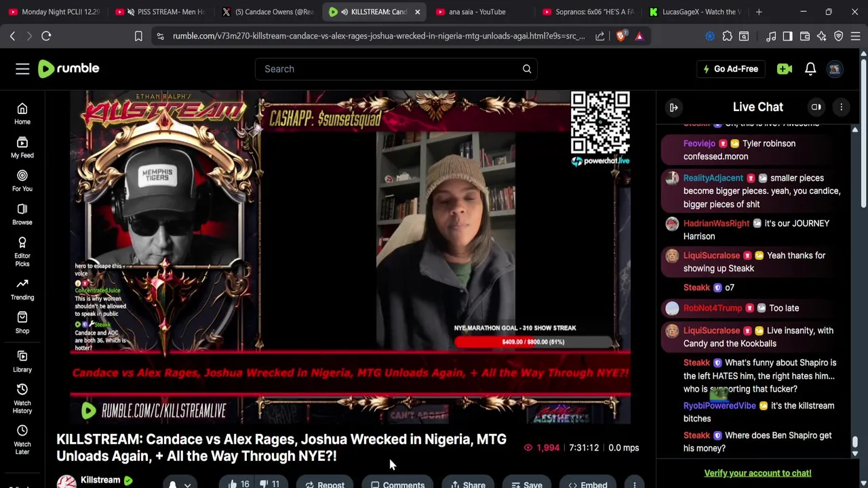Pop out the Live Chat window
868x488 pixels.
[x=816, y=107]
